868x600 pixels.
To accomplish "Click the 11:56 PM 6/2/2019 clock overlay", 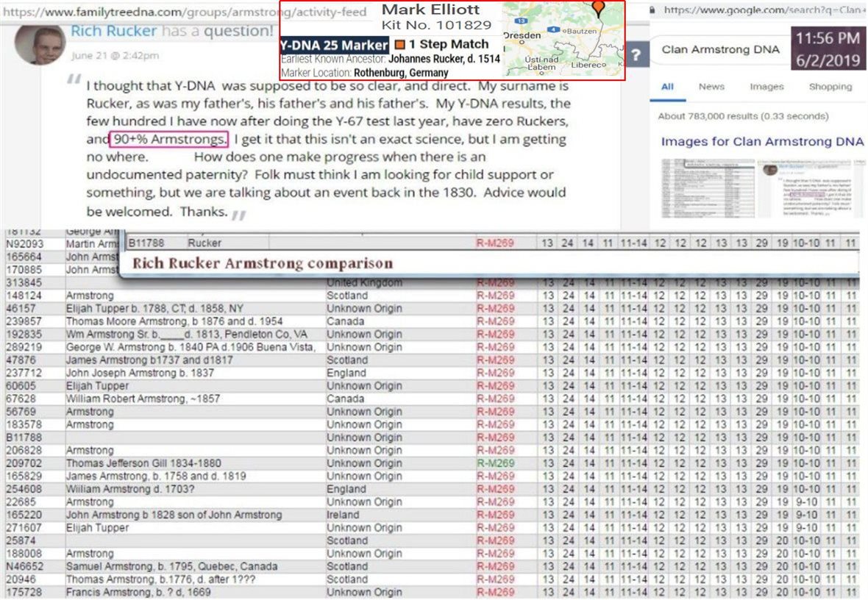I will pyautogui.click(x=828, y=49).
